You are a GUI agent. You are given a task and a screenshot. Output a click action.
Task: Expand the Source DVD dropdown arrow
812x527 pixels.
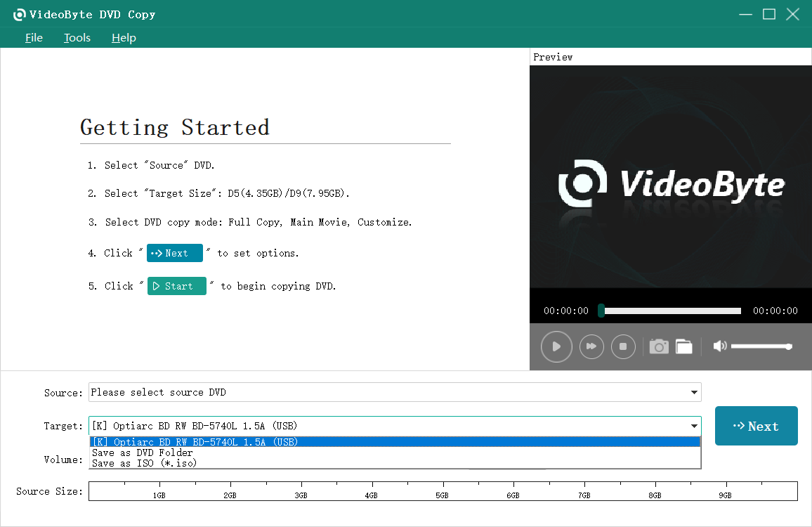click(694, 392)
